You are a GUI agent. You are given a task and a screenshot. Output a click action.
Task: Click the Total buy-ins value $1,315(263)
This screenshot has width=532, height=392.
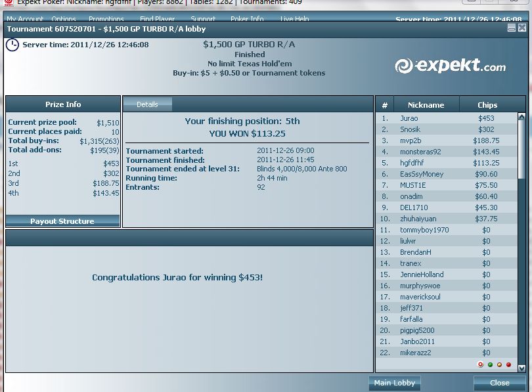click(99, 141)
